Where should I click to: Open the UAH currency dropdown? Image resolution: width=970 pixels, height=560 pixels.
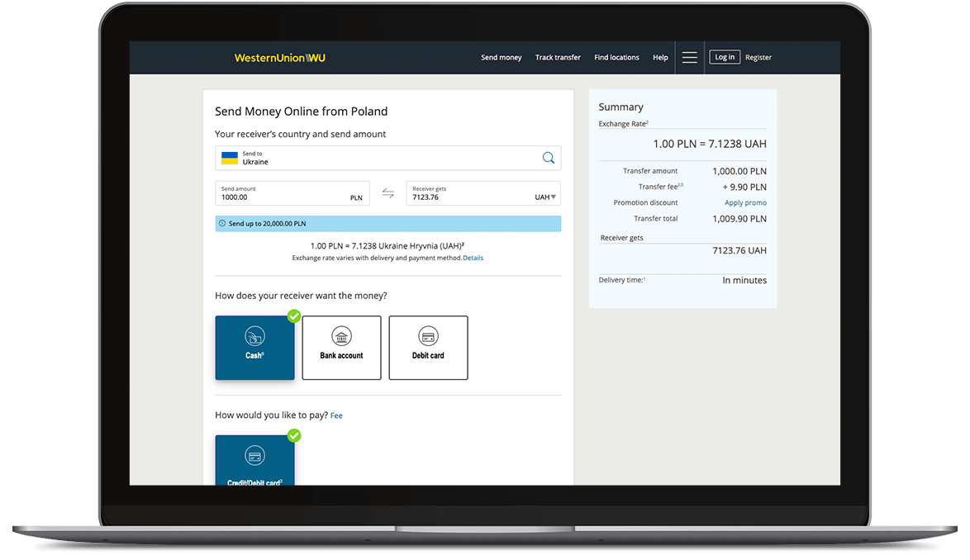tap(545, 197)
